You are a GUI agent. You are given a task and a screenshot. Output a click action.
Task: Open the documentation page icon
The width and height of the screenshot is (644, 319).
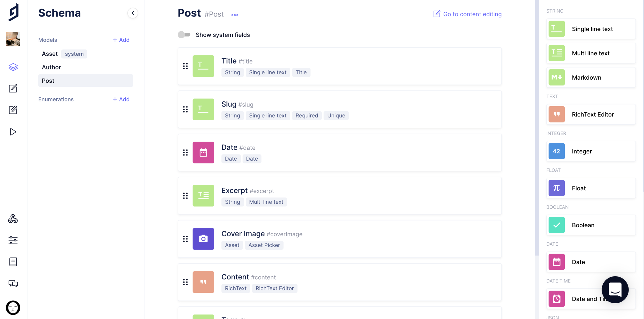point(13,262)
